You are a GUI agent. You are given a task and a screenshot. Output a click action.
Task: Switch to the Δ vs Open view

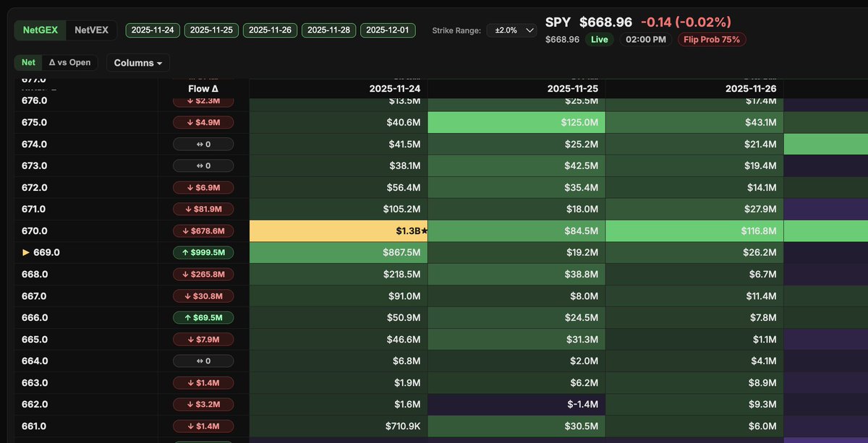[69, 63]
